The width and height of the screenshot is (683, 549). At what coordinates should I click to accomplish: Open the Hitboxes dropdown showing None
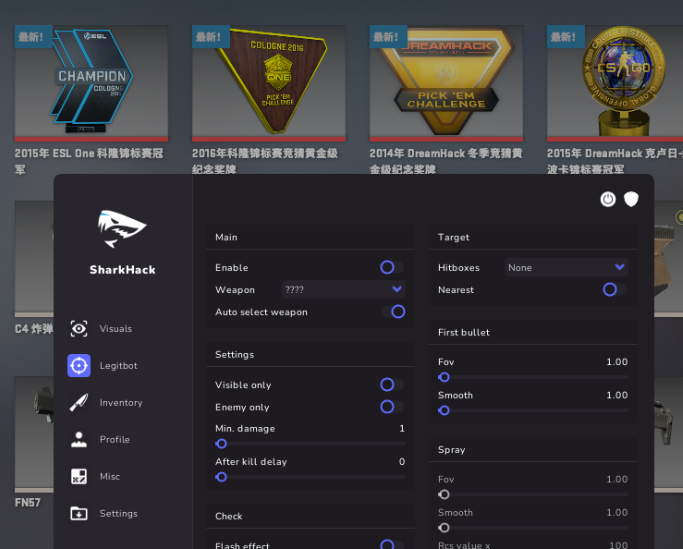(x=566, y=267)
